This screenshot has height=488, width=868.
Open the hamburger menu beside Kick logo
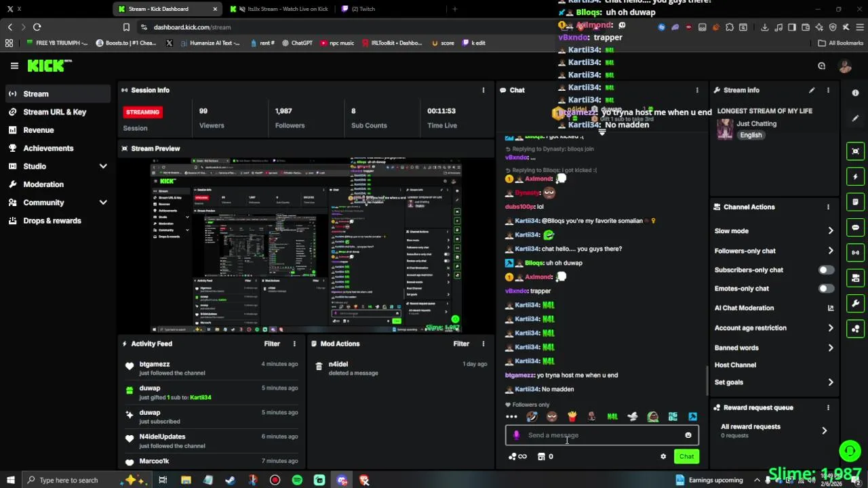click(x=14, y=66)
